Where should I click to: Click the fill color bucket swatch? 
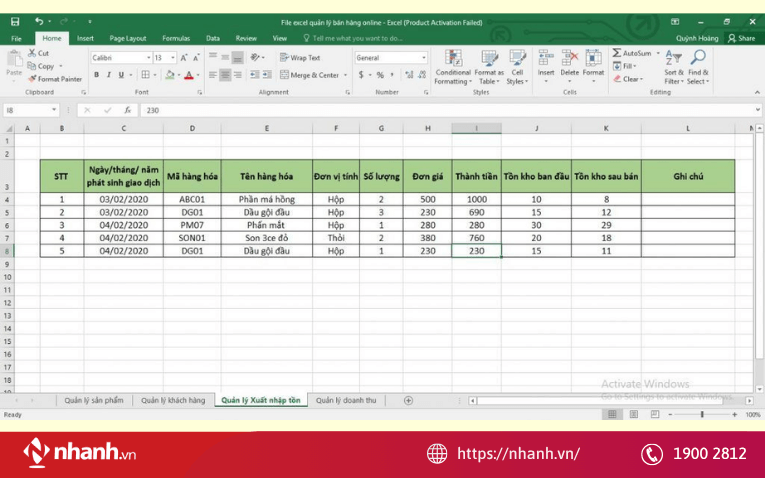coord(170,75)
